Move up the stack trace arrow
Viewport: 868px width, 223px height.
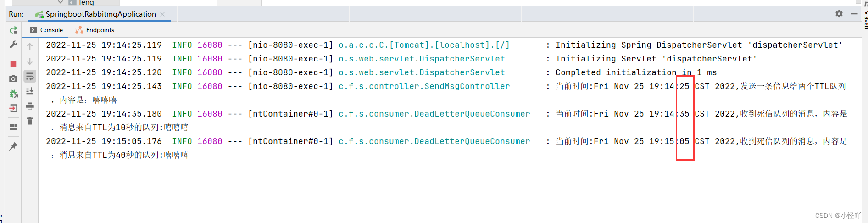30,46
